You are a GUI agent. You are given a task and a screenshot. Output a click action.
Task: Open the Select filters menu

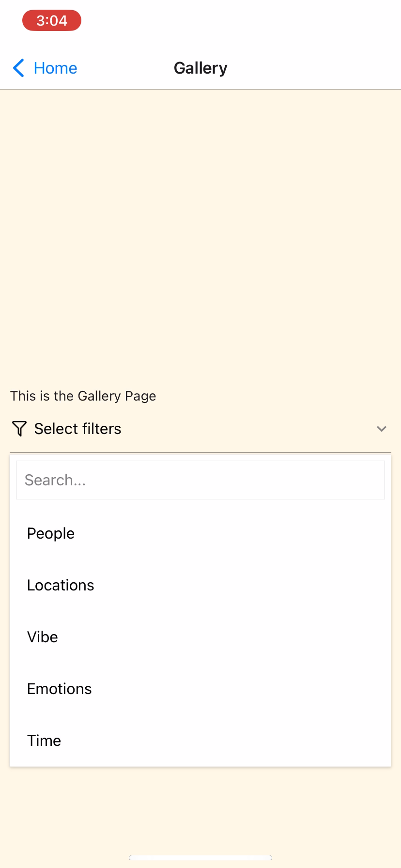click(x=77, y=428)
